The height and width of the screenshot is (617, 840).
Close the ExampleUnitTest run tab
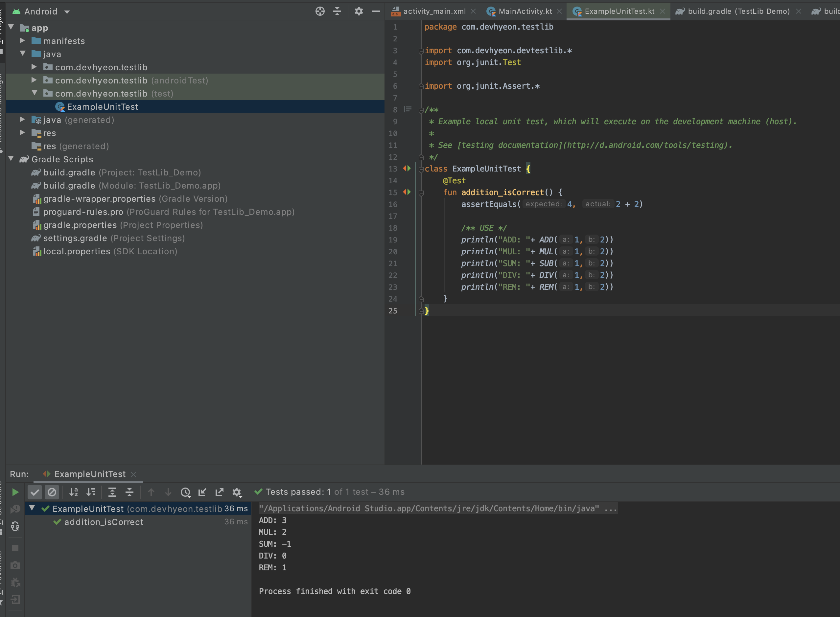pos(133,474)
